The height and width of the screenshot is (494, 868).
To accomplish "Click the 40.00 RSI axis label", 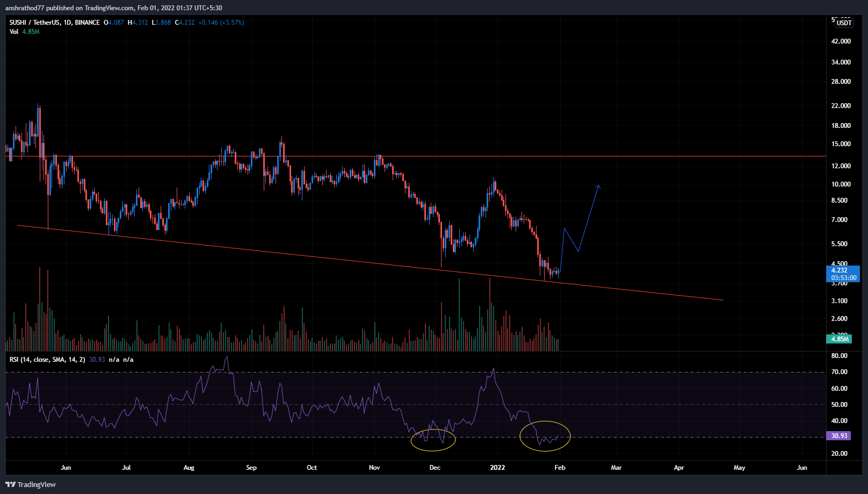I will click(840, 421).
